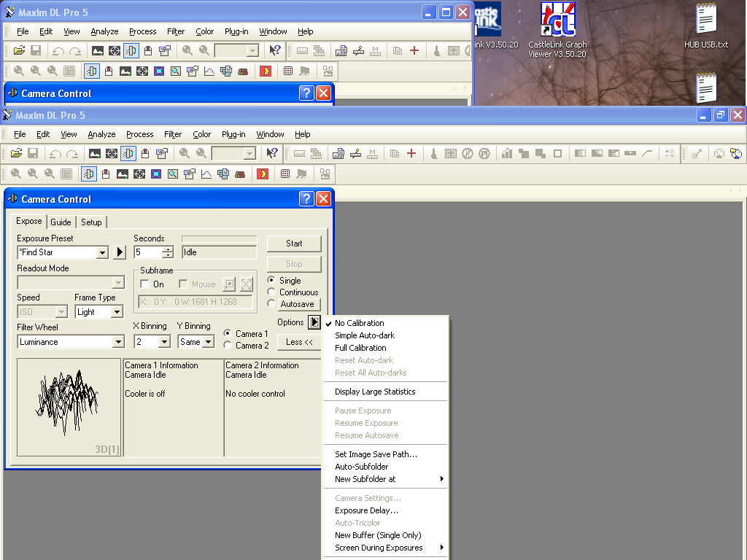The image size is (747, 560).
Task: Switch to the Guide tab
Action: (x=61, y=222)
